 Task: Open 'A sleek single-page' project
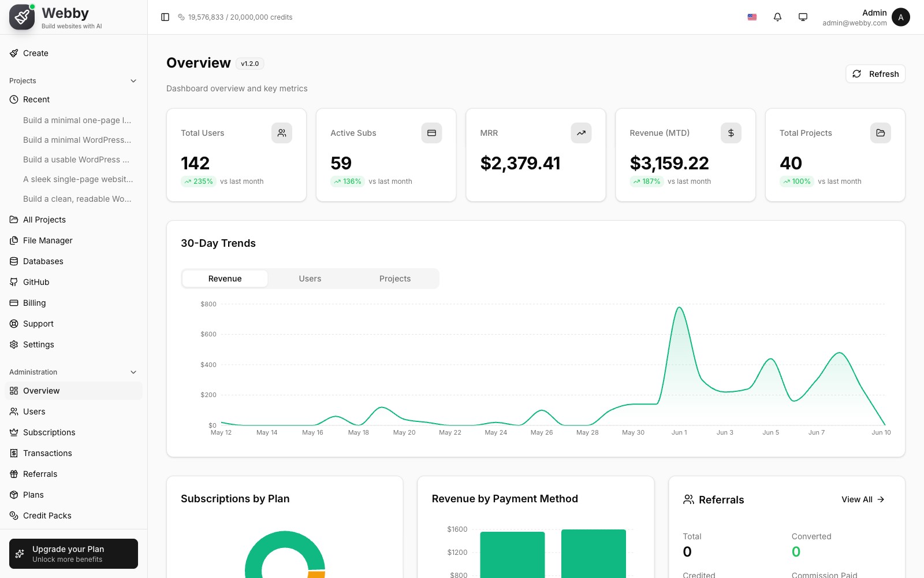click(77, 179)
